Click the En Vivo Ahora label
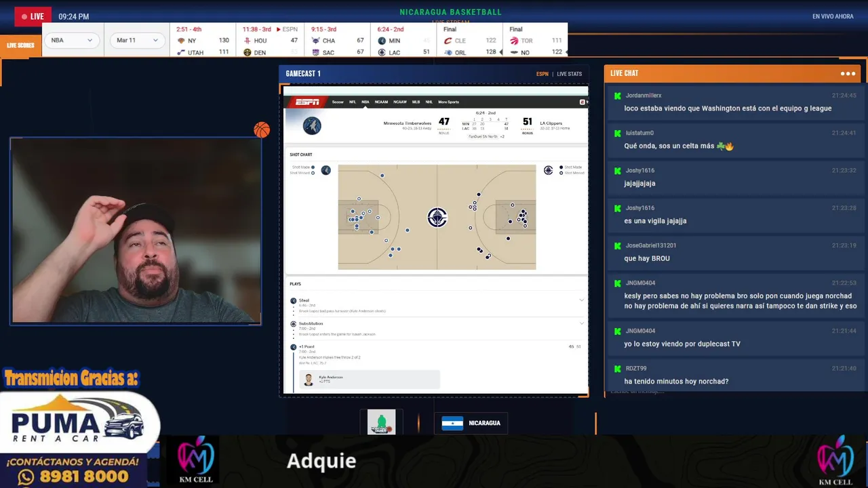Screen dimensions: 868x488 click(833, 16)
